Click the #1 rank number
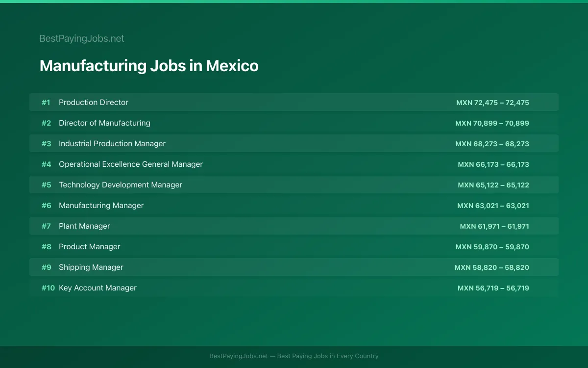This screenshot has height=368, width=588. click(x=46, y=103)
